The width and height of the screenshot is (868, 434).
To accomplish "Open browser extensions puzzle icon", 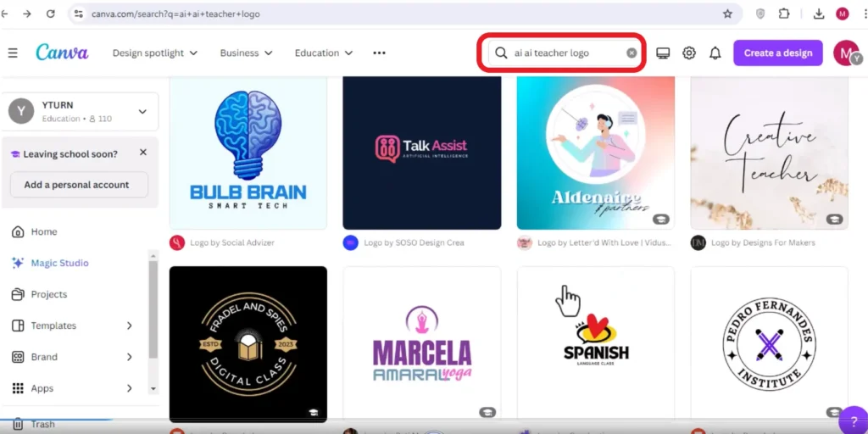I will coord(784,14).
